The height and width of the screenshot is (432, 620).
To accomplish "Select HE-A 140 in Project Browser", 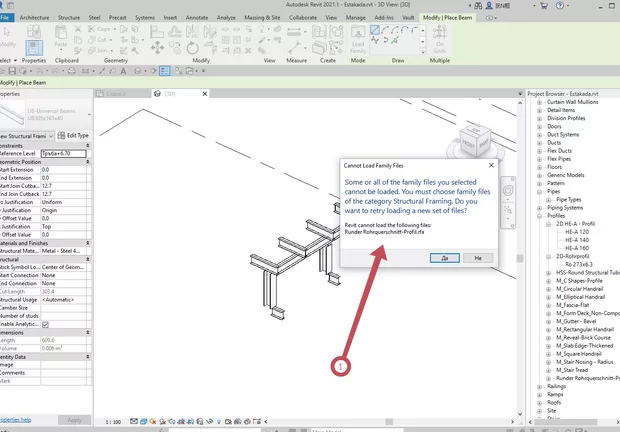I will click(x=578, y=240).
